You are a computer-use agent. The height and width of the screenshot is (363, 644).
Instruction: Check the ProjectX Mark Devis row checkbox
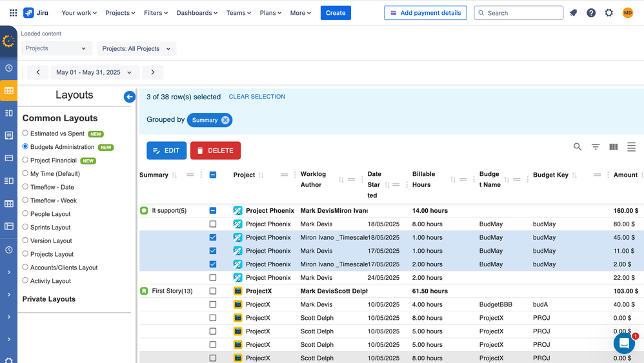click(213, 304)
